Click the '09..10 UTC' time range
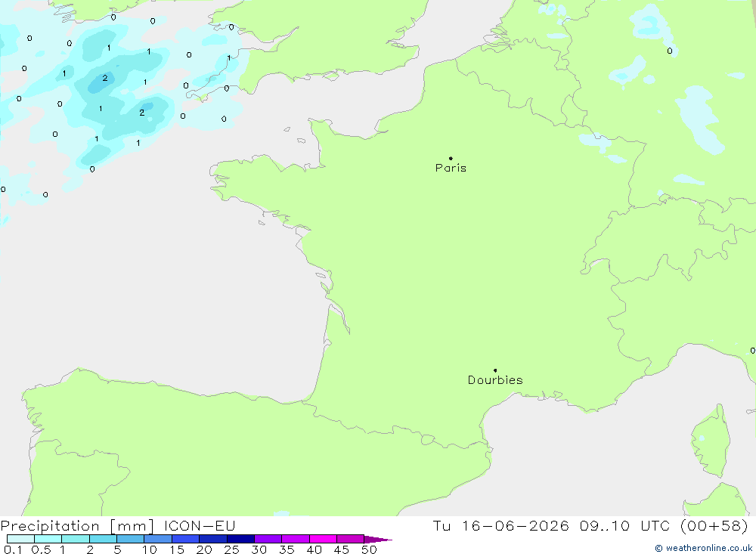The image size is (756, 554). (x=625, y=525)
